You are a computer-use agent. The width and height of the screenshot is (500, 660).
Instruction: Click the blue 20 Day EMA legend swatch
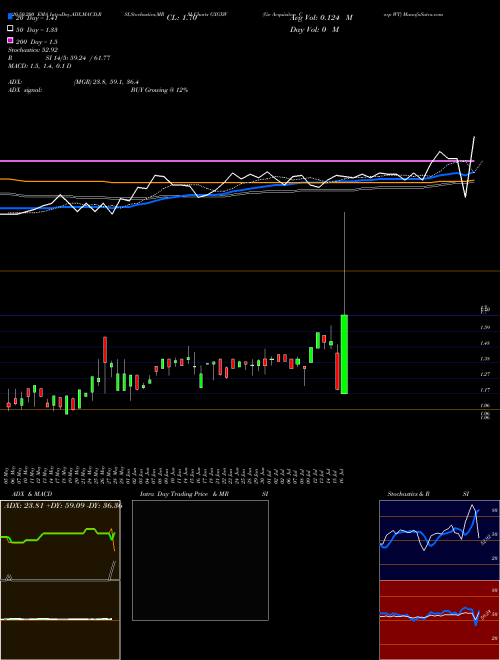coord(10,17)
